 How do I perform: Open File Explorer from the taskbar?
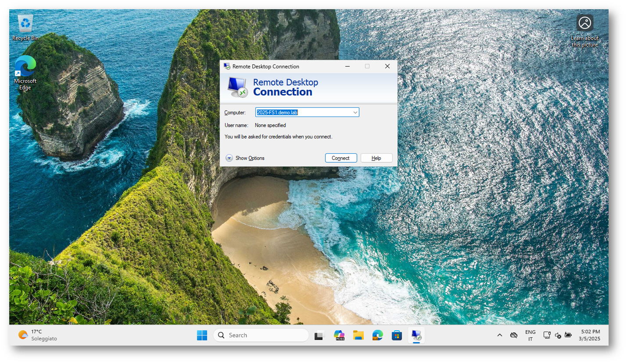point(358,336)
